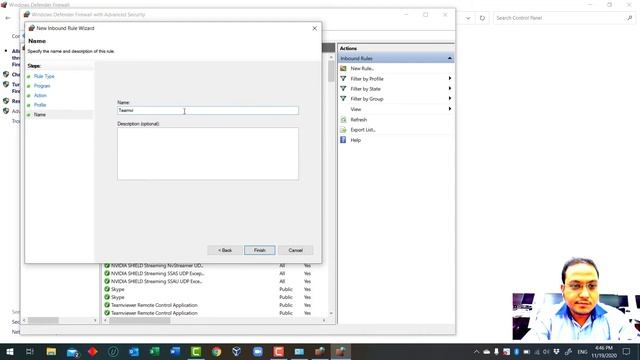Screen dimensions: 640x360
Task: Select the NVIDIA SHIELD Streaming SSAU UDP rule
Action: point(157,281)
